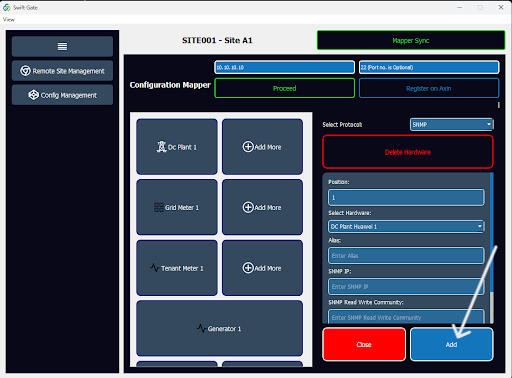The image size is (512, 378).
Task: Click the SITE001 - Site A1 title
Action: click(217, 40)
